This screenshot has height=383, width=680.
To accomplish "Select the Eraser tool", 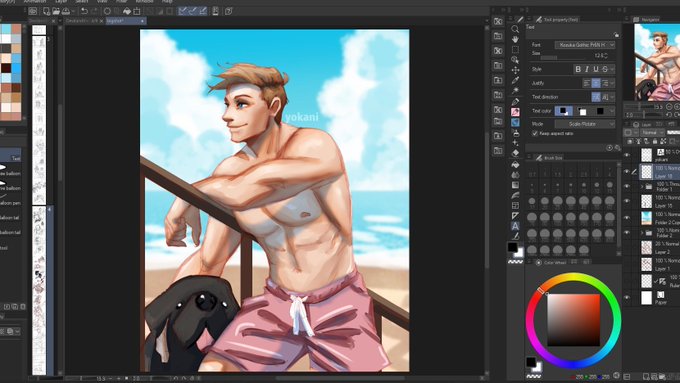I will pos(515,153).
